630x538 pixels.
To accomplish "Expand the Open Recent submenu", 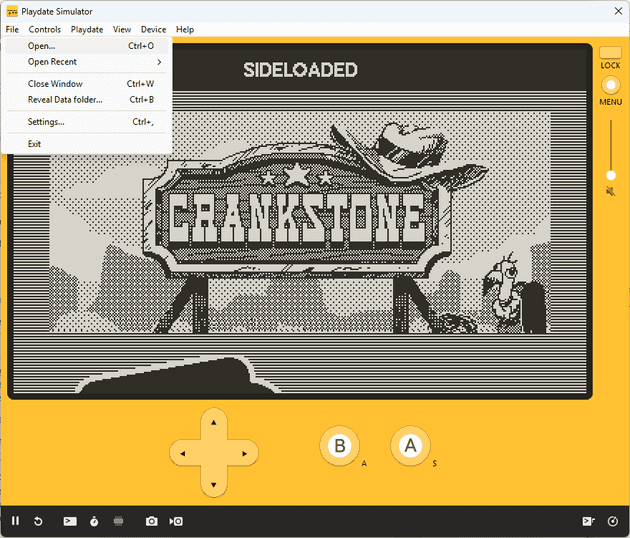I will point(90,62).
